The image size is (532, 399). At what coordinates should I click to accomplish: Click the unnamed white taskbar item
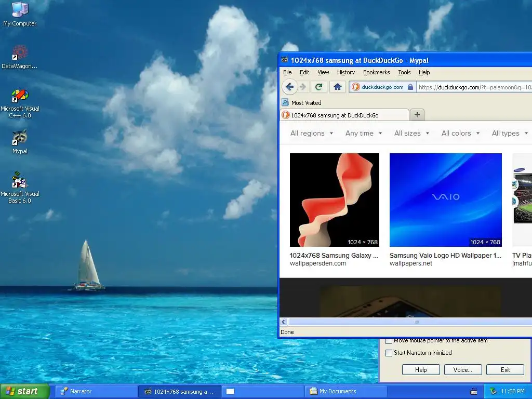click(x=263, y=391)
